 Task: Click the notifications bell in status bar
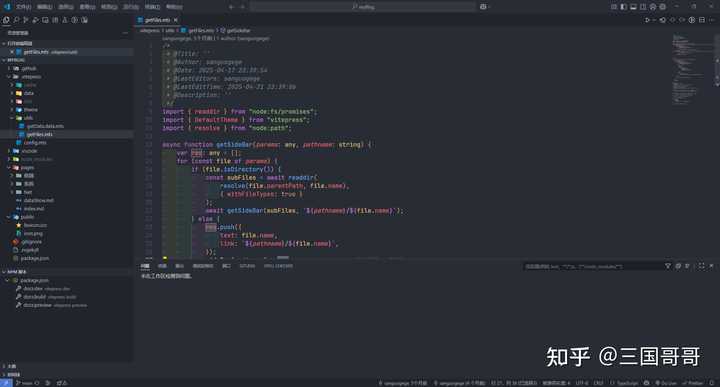712,383
